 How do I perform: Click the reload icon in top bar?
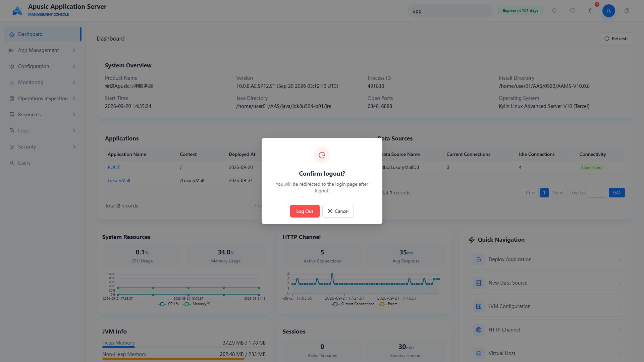click(x=573, y=11)
